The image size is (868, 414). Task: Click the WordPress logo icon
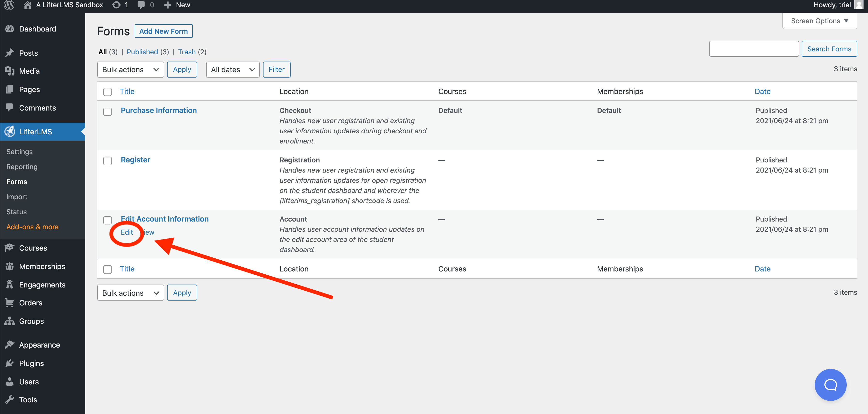tap(9, 5)
